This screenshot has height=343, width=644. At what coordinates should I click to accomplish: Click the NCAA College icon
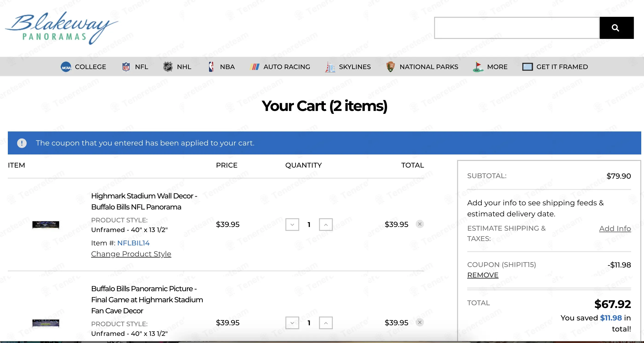pyautogui.click(x=66, y=67)
